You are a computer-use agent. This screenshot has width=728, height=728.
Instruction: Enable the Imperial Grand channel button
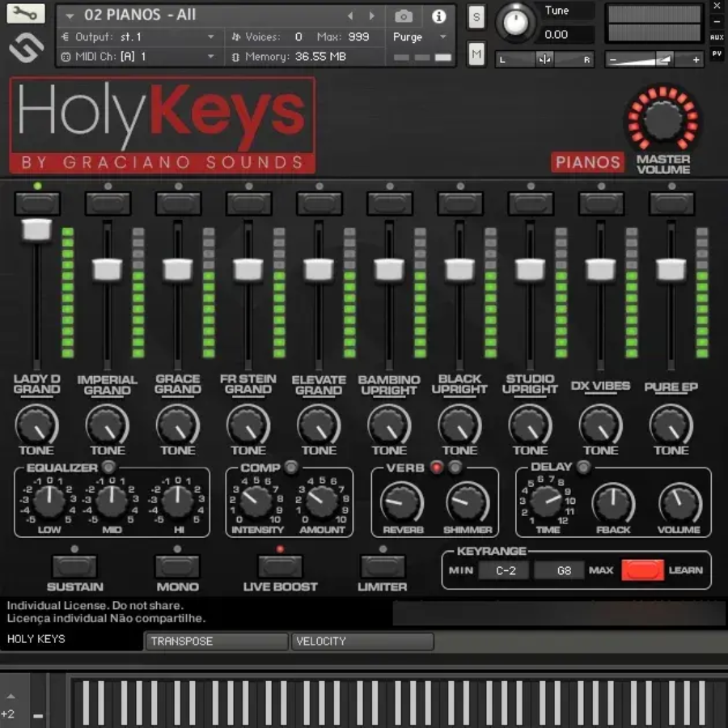pos(108,203)
